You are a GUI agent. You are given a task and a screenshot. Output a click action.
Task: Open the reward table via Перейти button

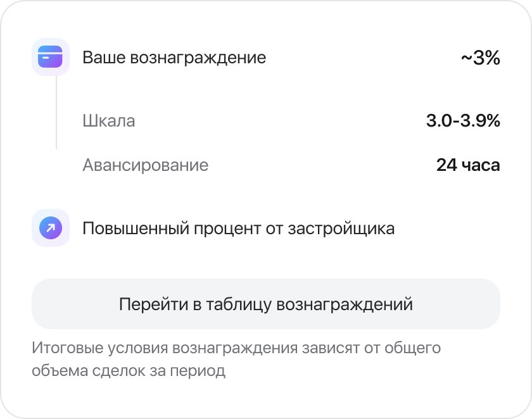(x=266, y=304)
